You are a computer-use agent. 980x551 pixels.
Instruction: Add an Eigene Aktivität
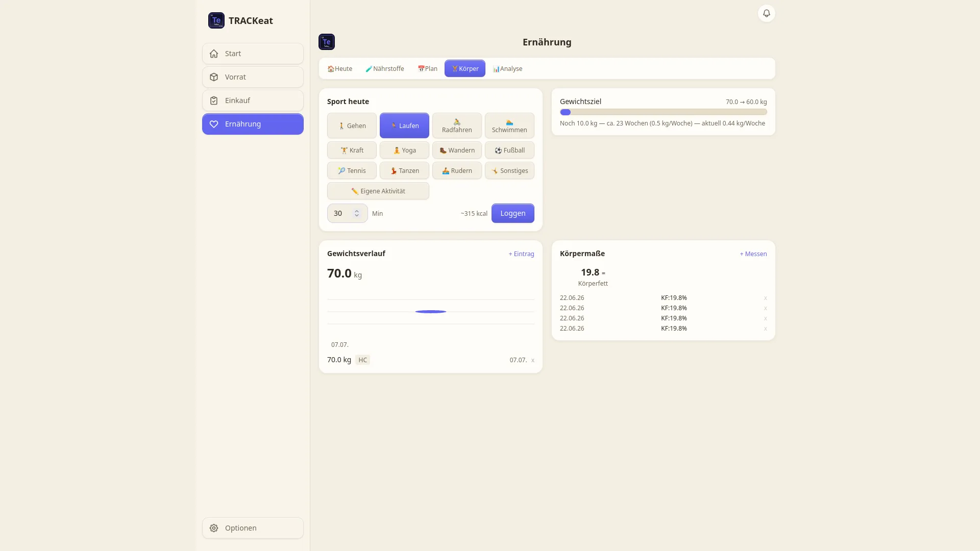pos(378,191)
